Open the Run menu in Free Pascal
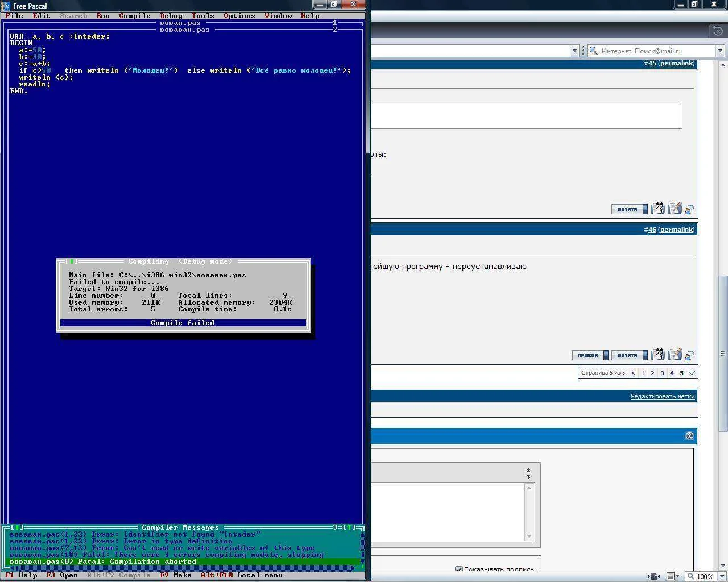 click(x=103, y=16)
